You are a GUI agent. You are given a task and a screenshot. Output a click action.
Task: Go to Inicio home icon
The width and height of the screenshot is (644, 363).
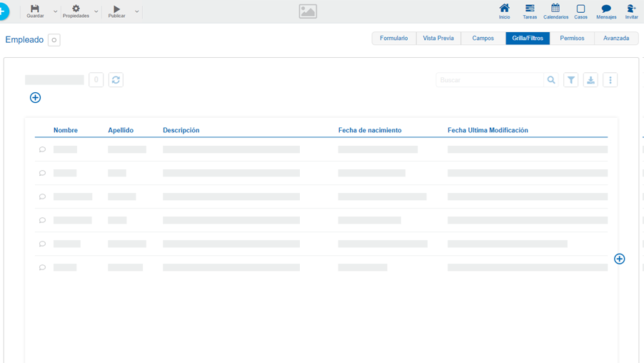(504, 9)
